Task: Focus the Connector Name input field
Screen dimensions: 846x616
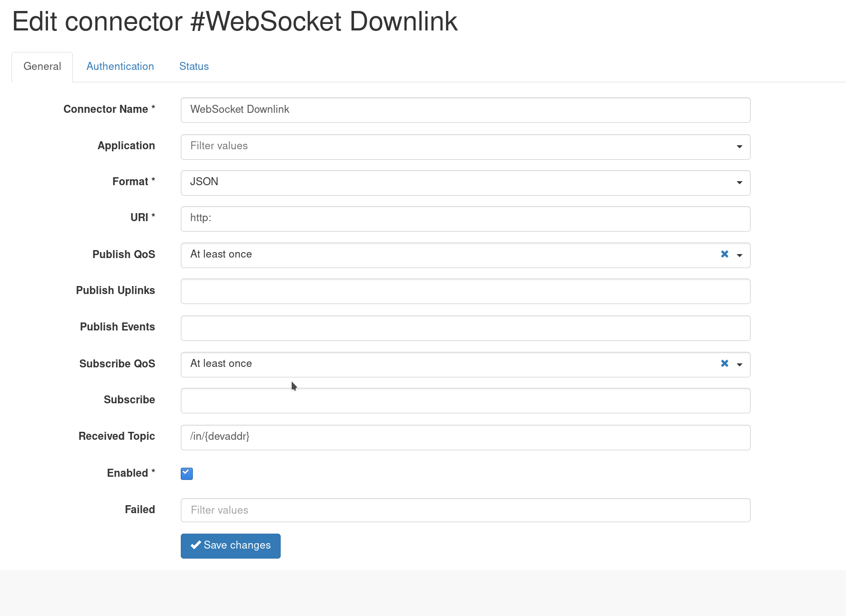Action: click(x=465, y=110)
